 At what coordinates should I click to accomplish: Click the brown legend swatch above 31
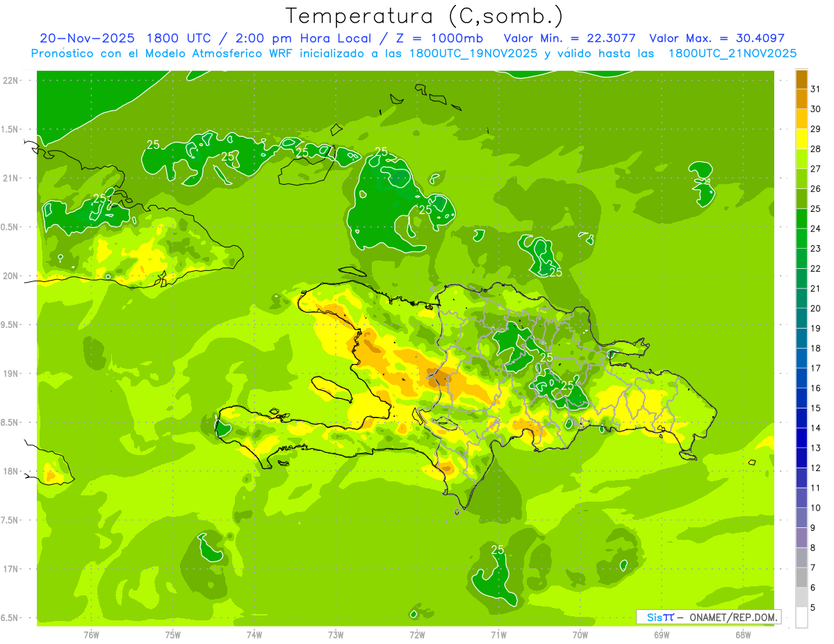801,79
